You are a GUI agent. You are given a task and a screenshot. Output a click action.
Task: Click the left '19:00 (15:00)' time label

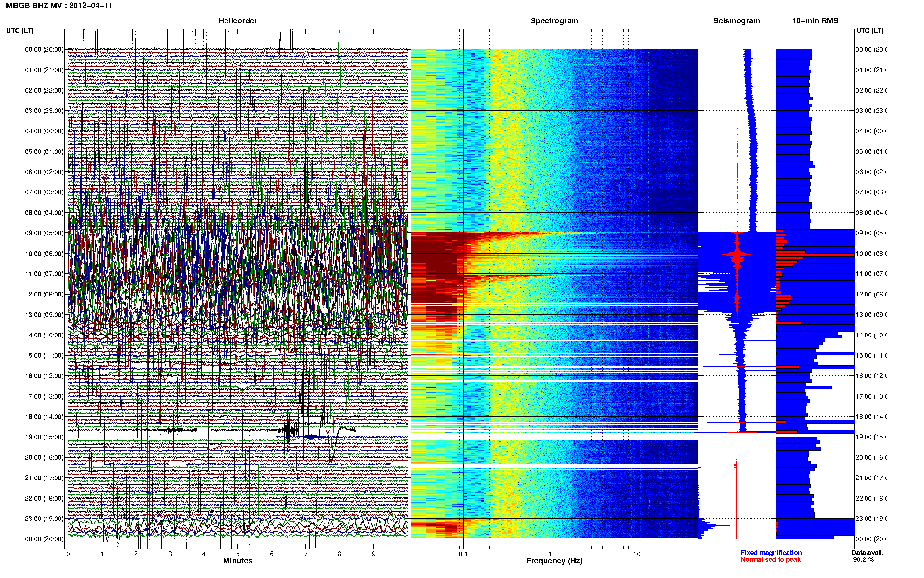[44, 437]
